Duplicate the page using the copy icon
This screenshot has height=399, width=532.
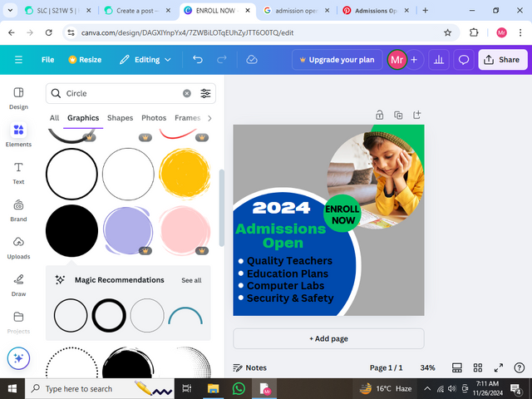pos(398,115)
